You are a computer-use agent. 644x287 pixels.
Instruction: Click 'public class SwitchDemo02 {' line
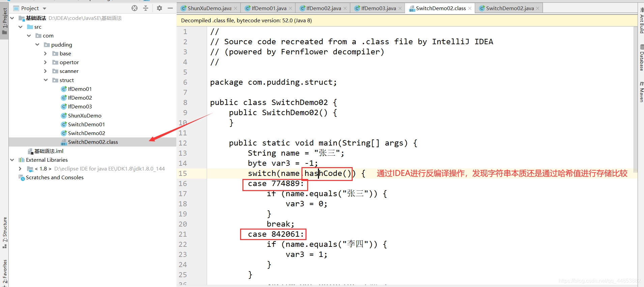coord(273,102)
